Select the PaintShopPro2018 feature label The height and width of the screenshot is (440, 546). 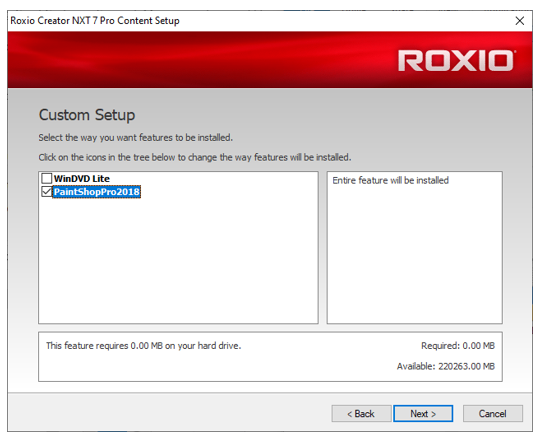(96, 192)
